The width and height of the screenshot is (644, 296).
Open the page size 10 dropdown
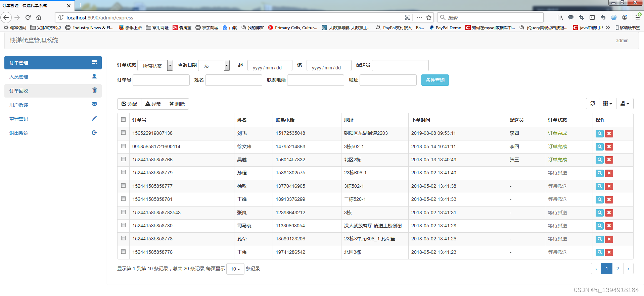click(235, 269)
